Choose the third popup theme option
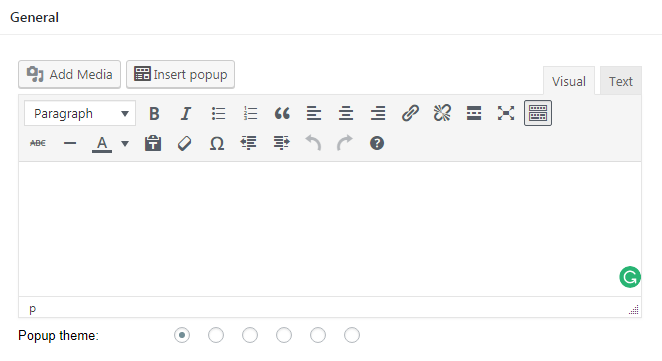The height and width of the screenshot is (361, 662). (x=250, y=335)
